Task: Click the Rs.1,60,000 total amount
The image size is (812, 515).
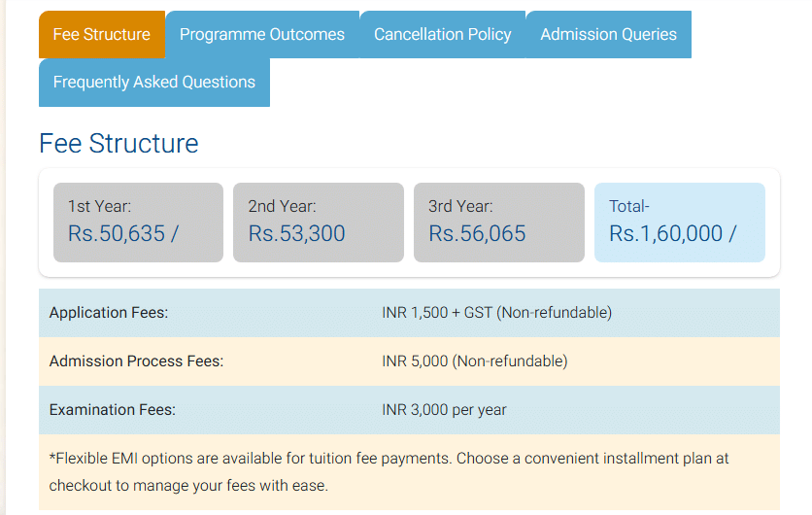Action: 672,233
